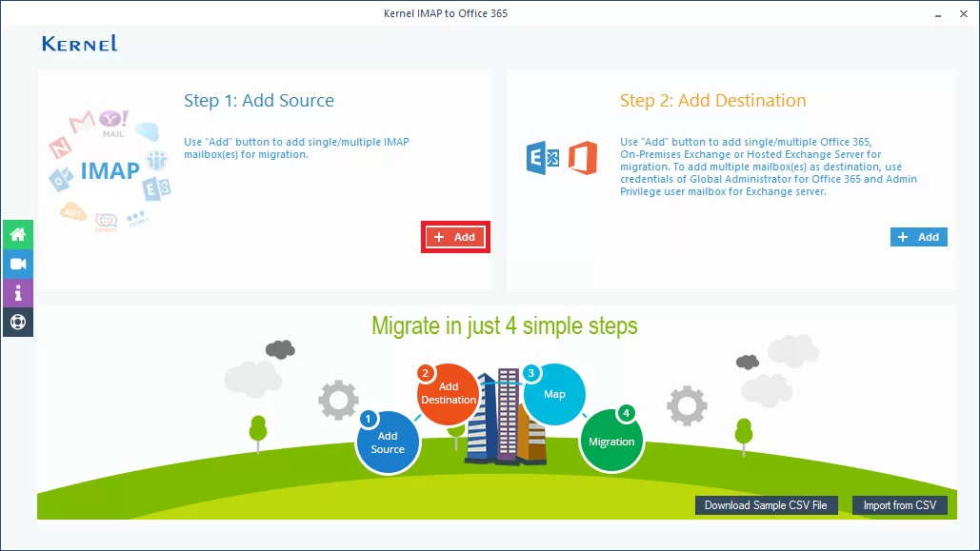980x551 pixels.
Task: Download the sample CSV file
Action: 765,505
